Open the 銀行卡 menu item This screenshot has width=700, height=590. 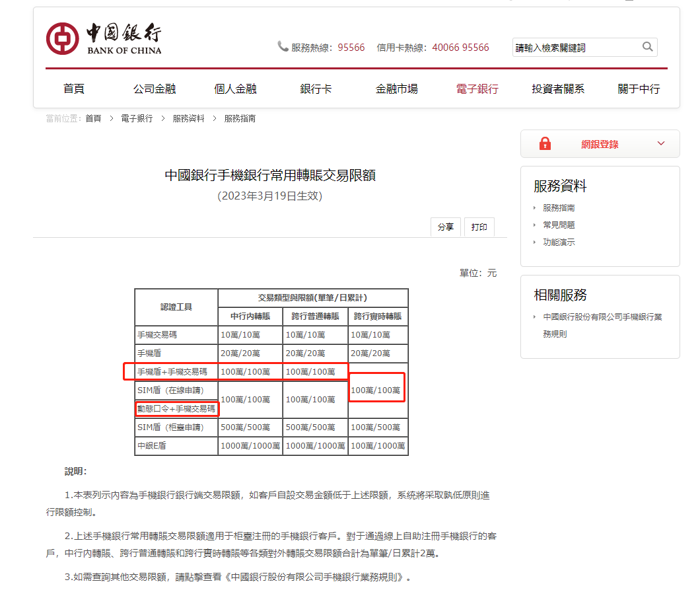(315, 88)
